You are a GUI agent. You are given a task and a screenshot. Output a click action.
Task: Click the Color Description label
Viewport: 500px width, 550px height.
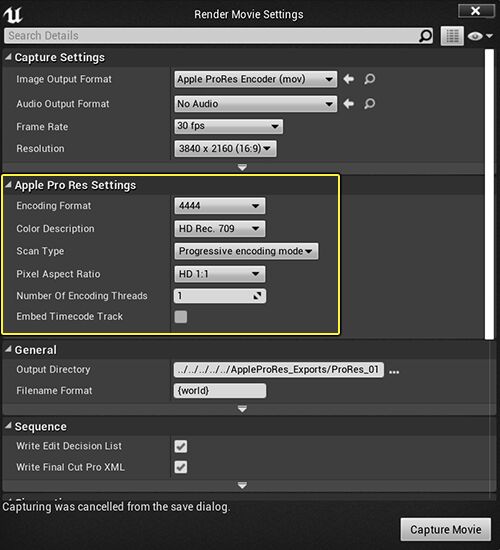[x=55, y=229]
